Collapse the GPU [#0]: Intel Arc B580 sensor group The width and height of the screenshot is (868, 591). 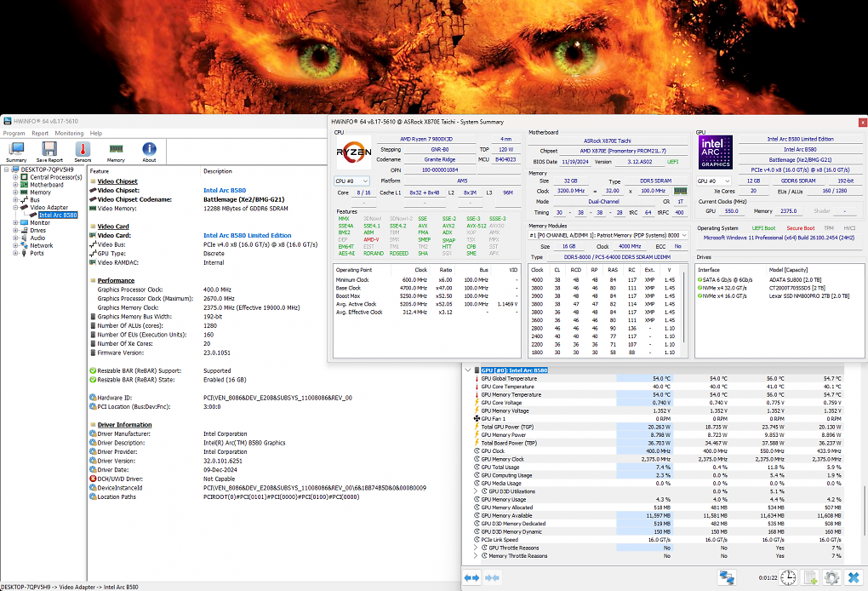pyautogui.click(x=468, y=370)
